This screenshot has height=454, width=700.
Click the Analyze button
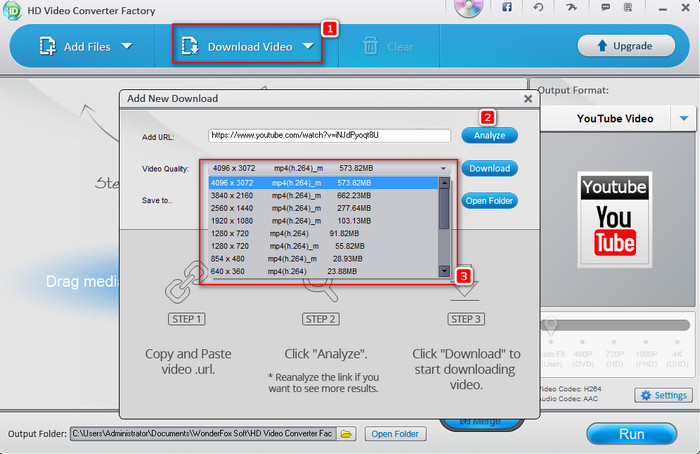pyautogui.click(x=489, y=135)
